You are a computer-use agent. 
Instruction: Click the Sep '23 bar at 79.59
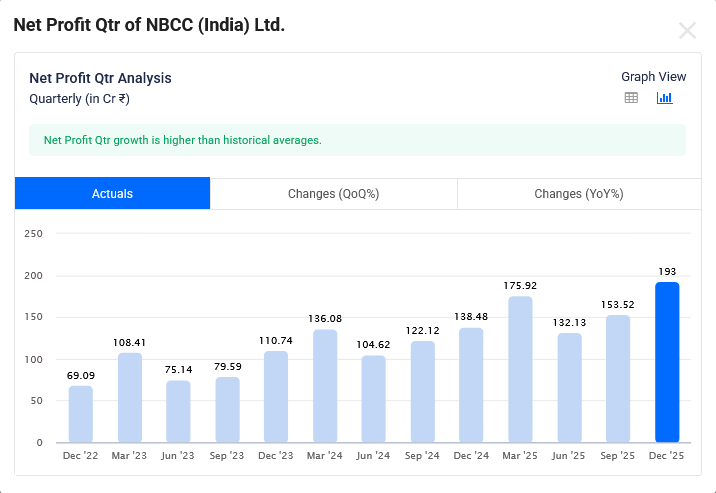[x=227, y=409]
